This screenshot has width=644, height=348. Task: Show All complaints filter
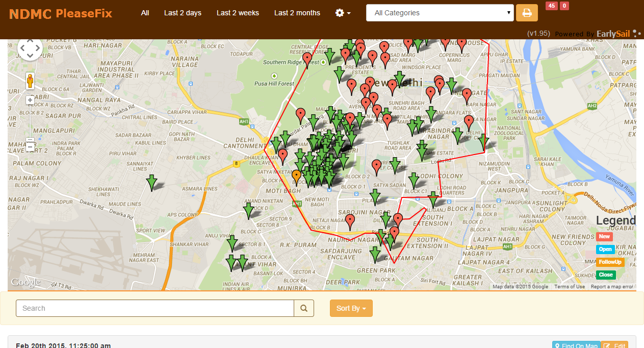point(145,13)
